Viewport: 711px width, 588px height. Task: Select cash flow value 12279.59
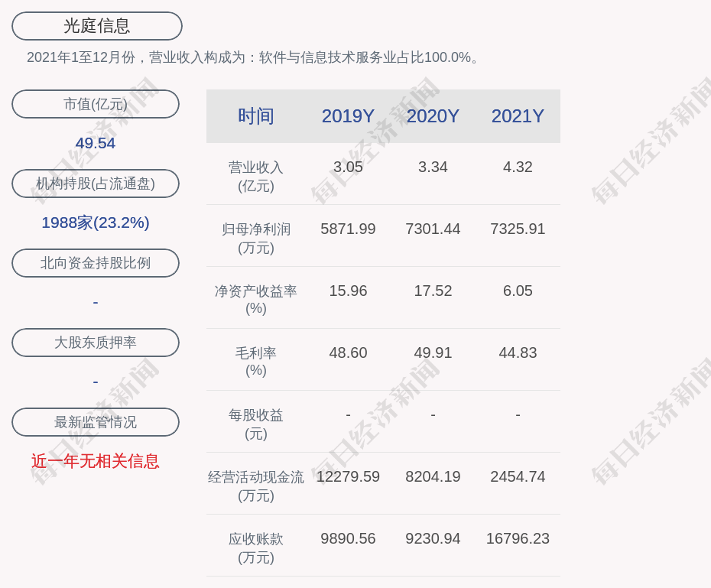[x=348, y=476]
